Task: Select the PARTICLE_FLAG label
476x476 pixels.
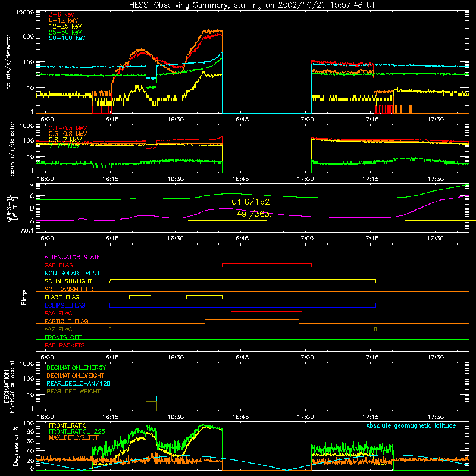Action: [x=67, y=321]
